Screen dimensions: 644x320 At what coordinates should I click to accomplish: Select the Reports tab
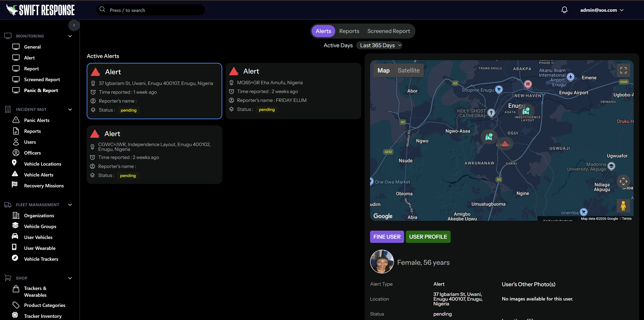pyautogui.click(x=349, y=31)
